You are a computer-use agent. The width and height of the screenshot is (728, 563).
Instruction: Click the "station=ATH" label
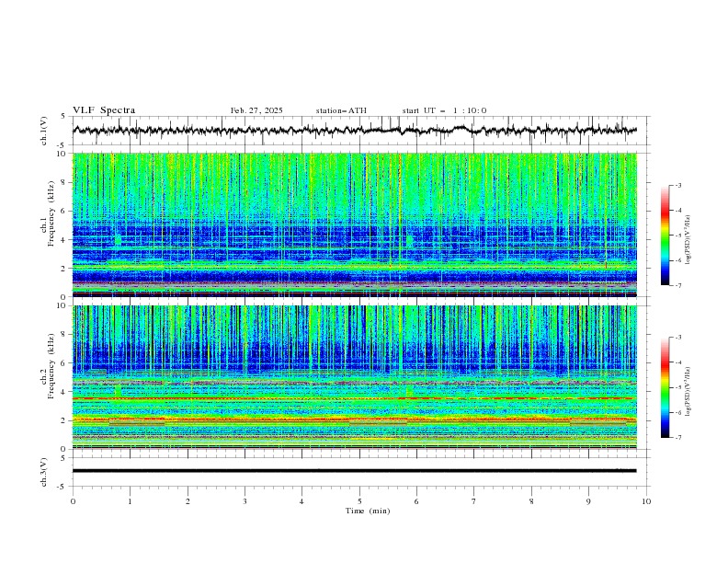pyautogui.click(x=341, y=110)
